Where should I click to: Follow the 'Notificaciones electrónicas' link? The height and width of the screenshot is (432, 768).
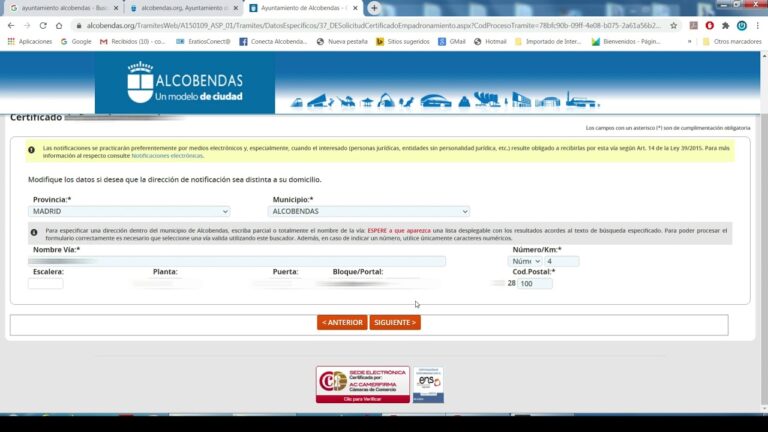point(167,156)
